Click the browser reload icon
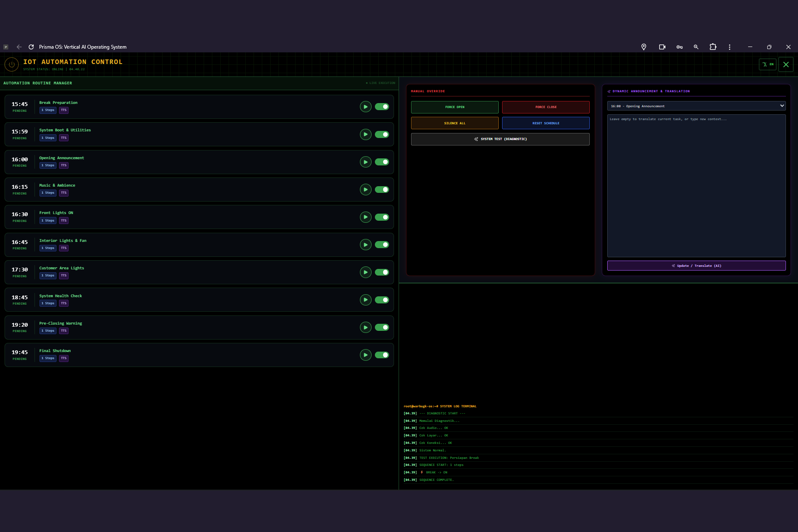 (31, 47)
